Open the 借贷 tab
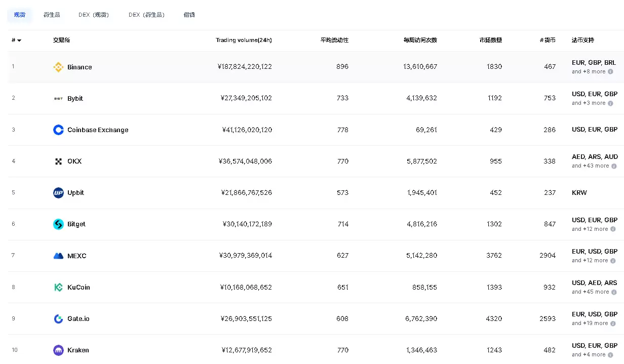Image resolution: width=624 pixels, height=364 pixels. tap(189, 15)
